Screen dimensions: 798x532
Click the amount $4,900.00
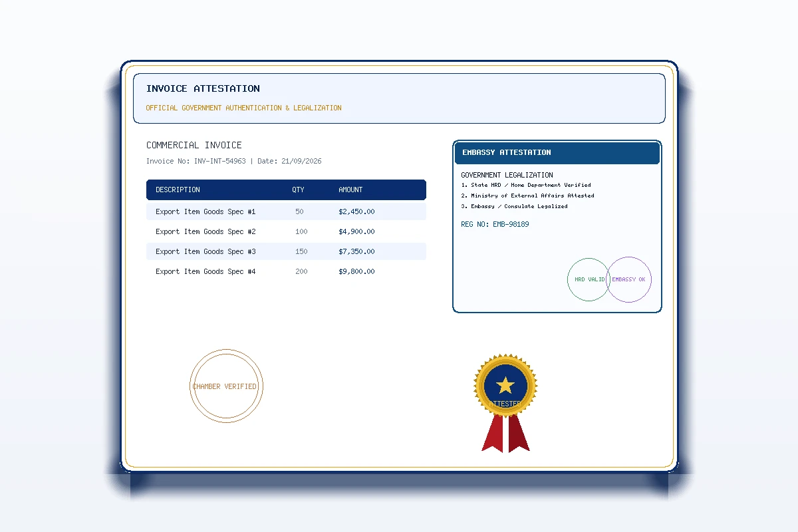356,231
